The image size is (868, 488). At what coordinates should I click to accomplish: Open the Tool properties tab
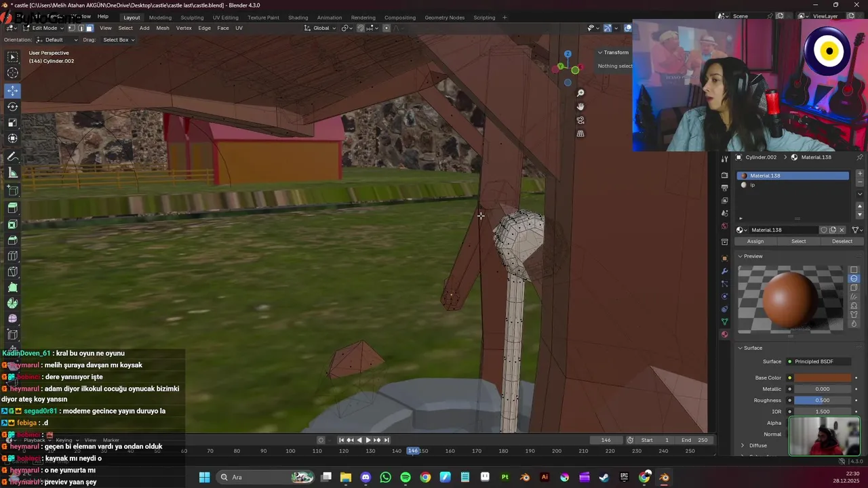724,159
